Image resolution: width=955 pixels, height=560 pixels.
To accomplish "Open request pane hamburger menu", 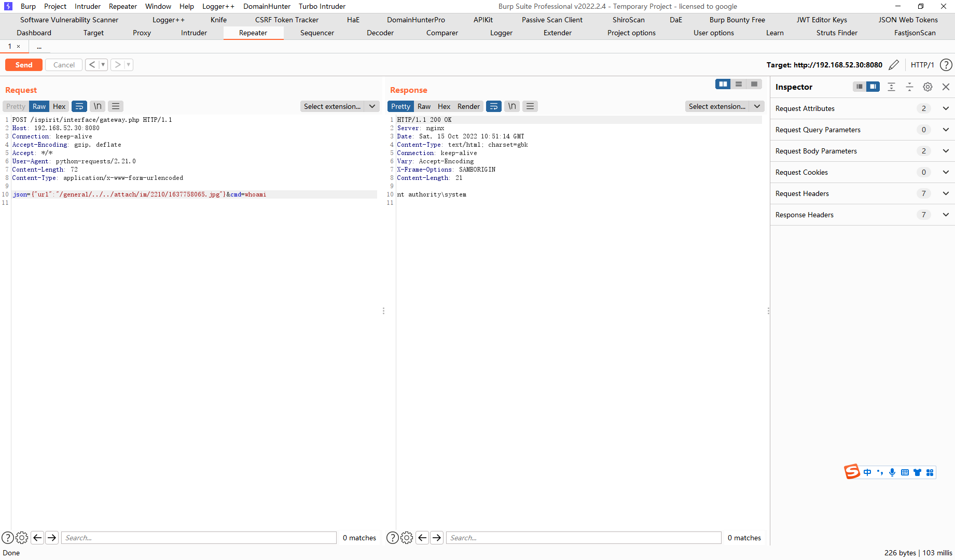I will tap(116, 106).
